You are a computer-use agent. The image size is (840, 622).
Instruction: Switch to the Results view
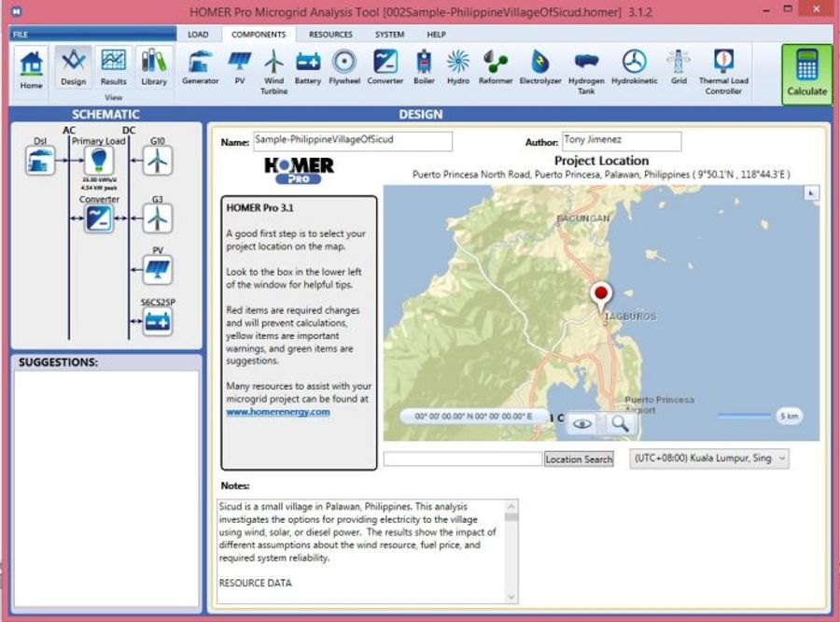[113, 65]
